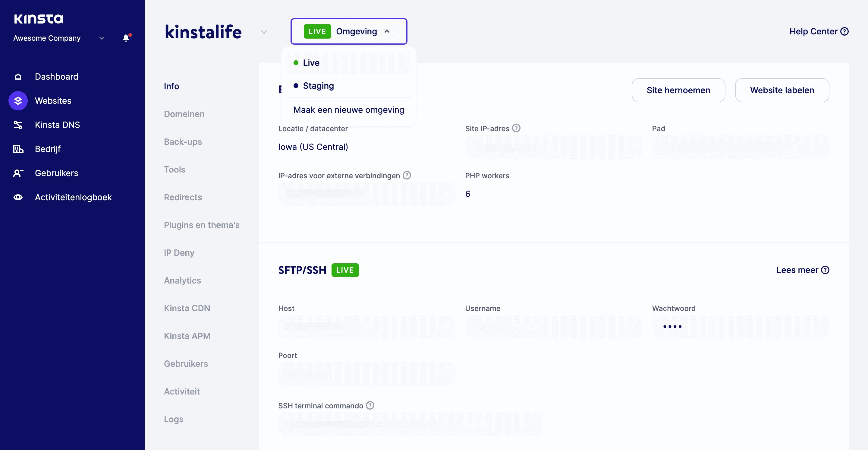Click the Site hernoemen button
This screenshot has height=450, width=868.
pyautogui.click(x=678, y=90)
